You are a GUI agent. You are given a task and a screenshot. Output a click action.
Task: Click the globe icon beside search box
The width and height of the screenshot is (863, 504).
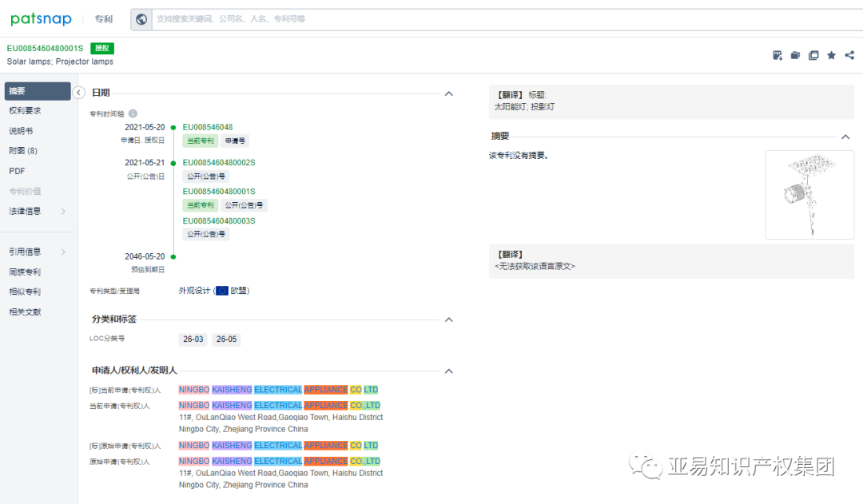tap(141, 19)
